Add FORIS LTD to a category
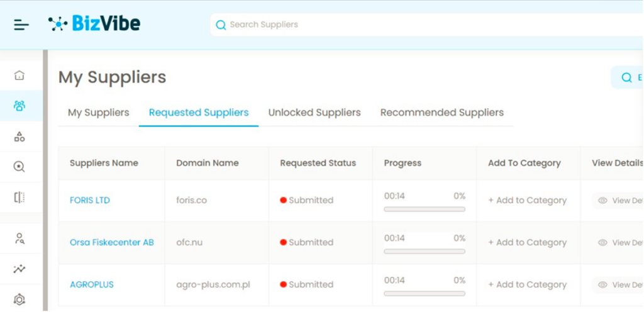 527,200
